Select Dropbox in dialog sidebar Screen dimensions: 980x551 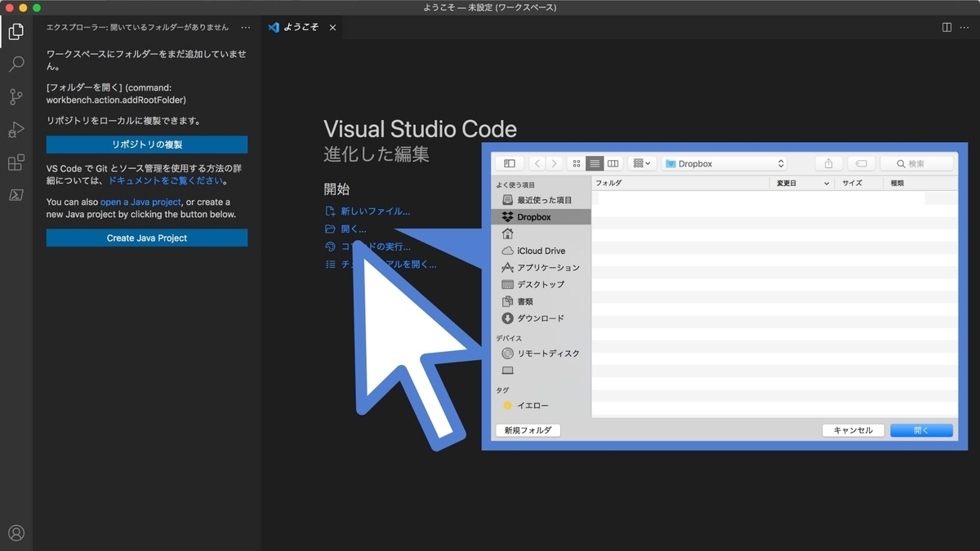click(541, 217)
